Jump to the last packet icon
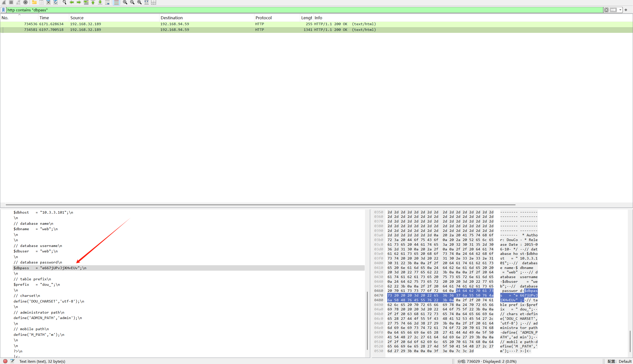The width and height of the screenshot is (633, 364). point(100,2)
